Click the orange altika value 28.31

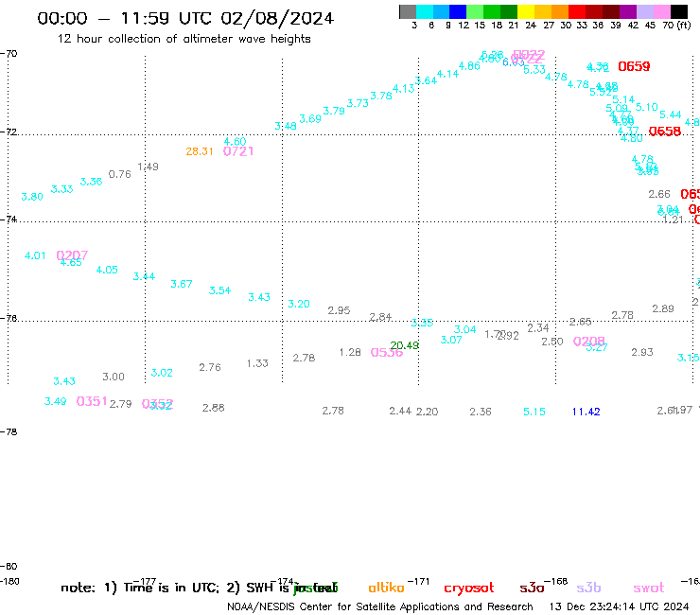click(x=200, y=151)
